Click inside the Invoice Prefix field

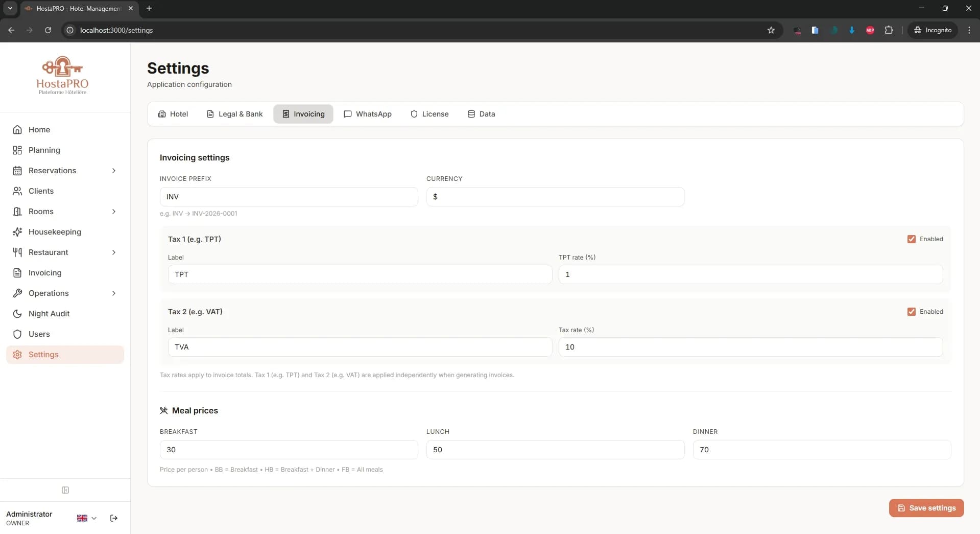(x=288, y=197)
